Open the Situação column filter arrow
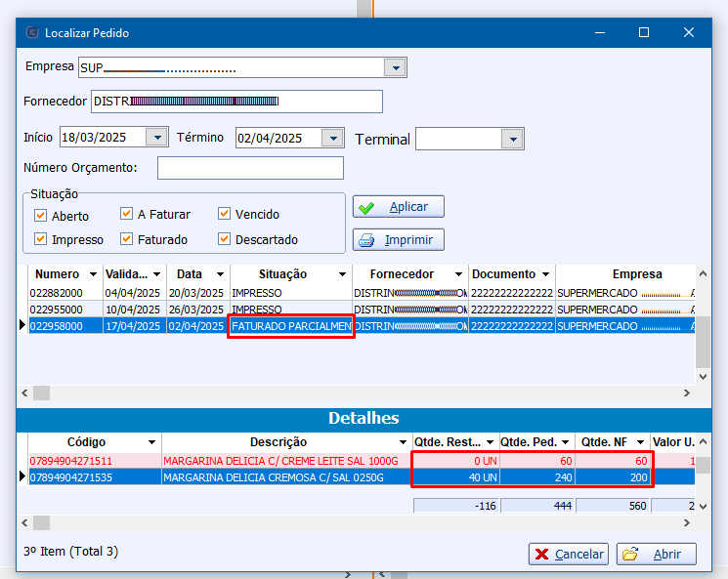Image resolution: width=728 pixels, height=579 pixels. pyautogui.click(x=342, y=275)
